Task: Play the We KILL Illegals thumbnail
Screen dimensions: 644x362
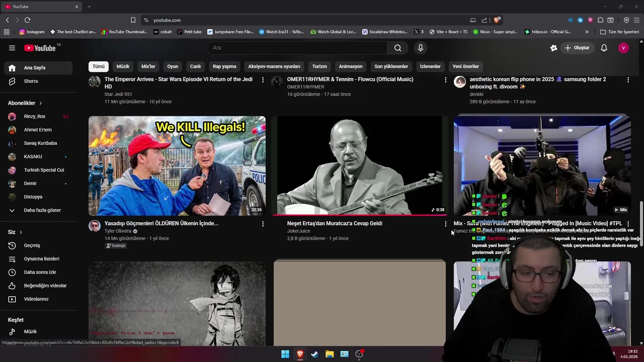Action: tap(177, 166)
